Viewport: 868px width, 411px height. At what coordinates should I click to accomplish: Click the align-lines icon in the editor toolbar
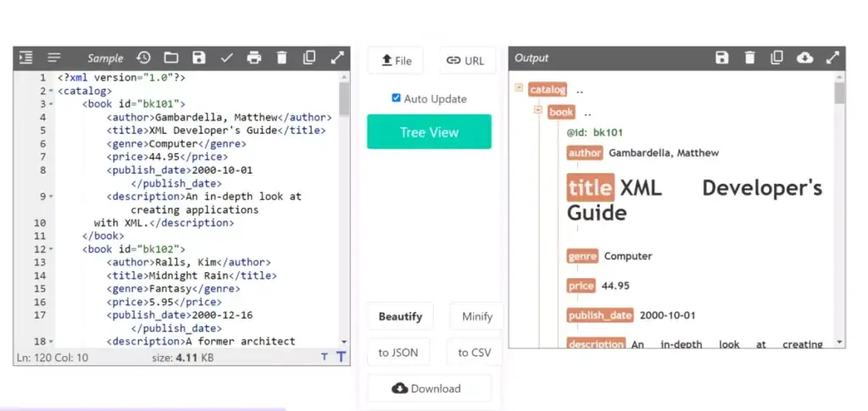pyautogui.click(x=53, y=58)
